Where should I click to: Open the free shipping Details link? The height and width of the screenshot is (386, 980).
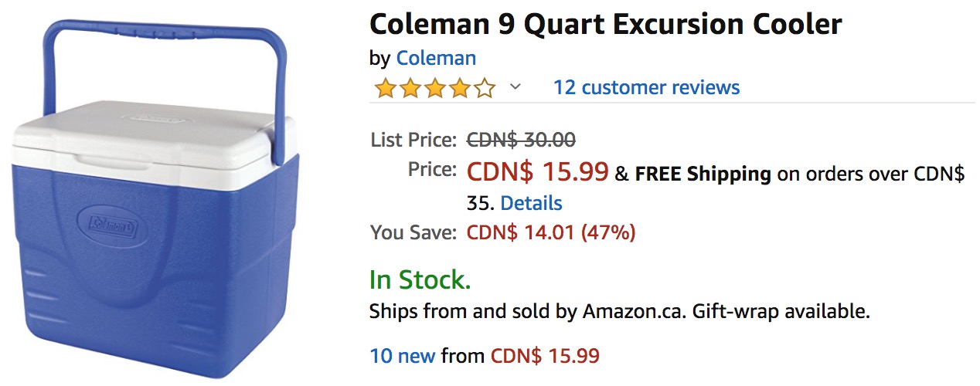[x=531, y=203]
